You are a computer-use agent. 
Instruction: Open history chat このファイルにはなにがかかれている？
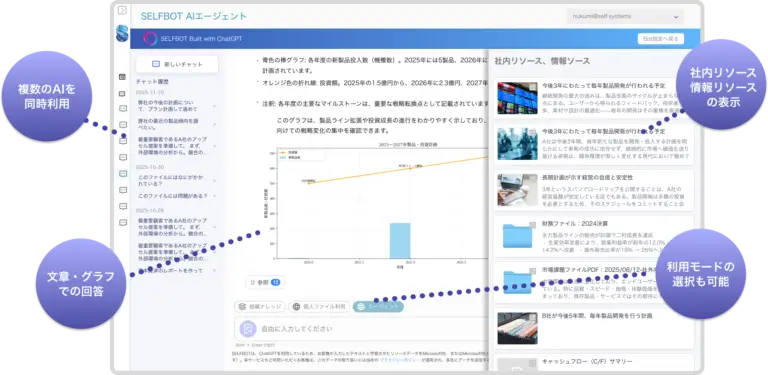point(169,181)
